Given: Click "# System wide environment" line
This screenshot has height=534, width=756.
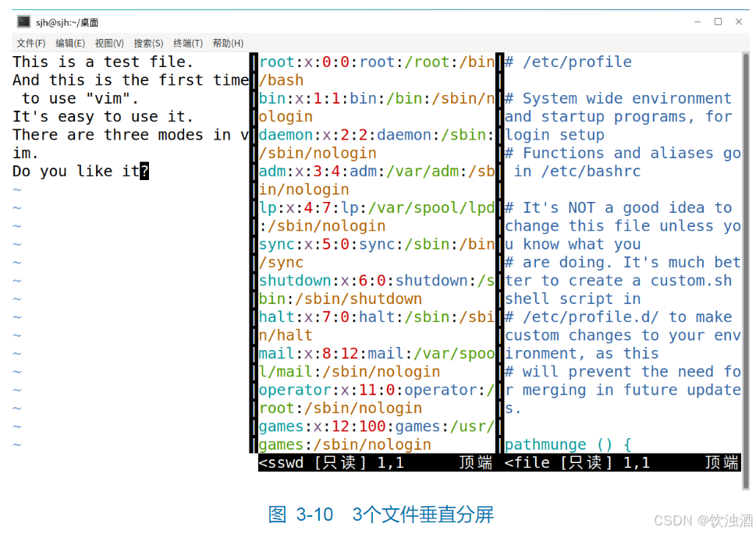Looking at the screenshot, I should [x=618, y=98].
